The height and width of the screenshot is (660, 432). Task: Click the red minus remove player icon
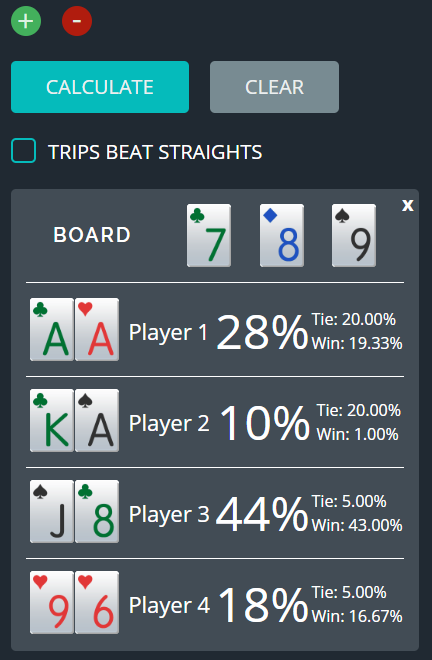point(77,21)
